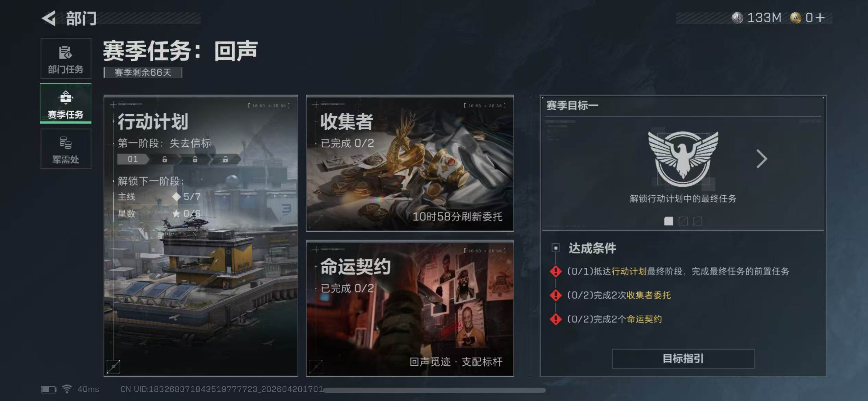The image size is (868, 401).
Task: Select the second season goal page indicator
Action: (683, 221)
